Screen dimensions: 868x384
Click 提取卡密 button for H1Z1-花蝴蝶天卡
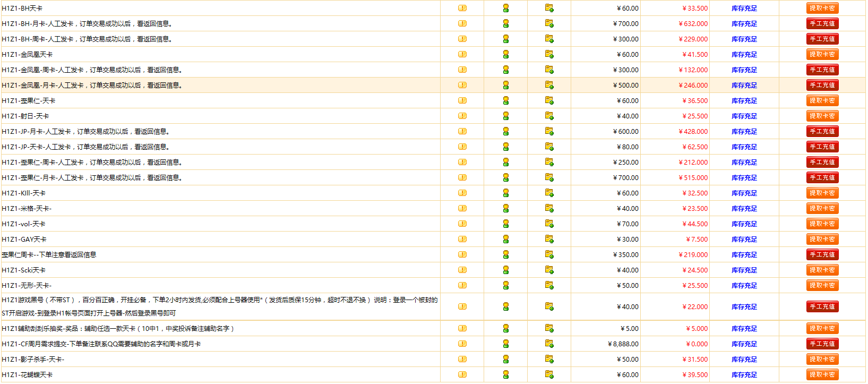tap(822, 374)
